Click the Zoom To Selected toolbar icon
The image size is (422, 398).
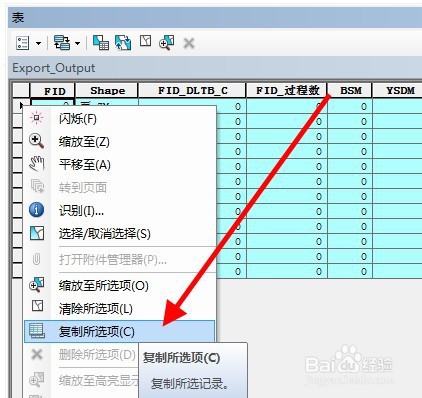point(167,43)
